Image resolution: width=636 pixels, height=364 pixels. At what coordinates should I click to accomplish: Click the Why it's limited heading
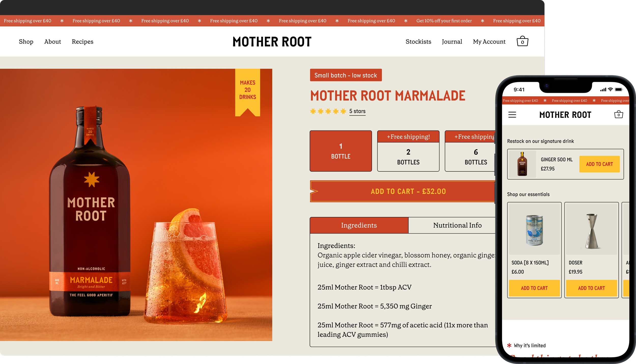point(530,345)
